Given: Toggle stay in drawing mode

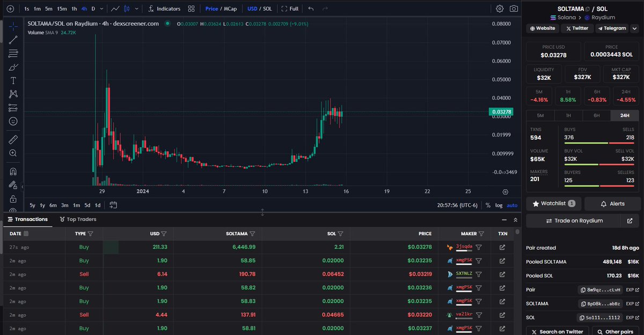Looking at the screenshot, I should (13, 185).
